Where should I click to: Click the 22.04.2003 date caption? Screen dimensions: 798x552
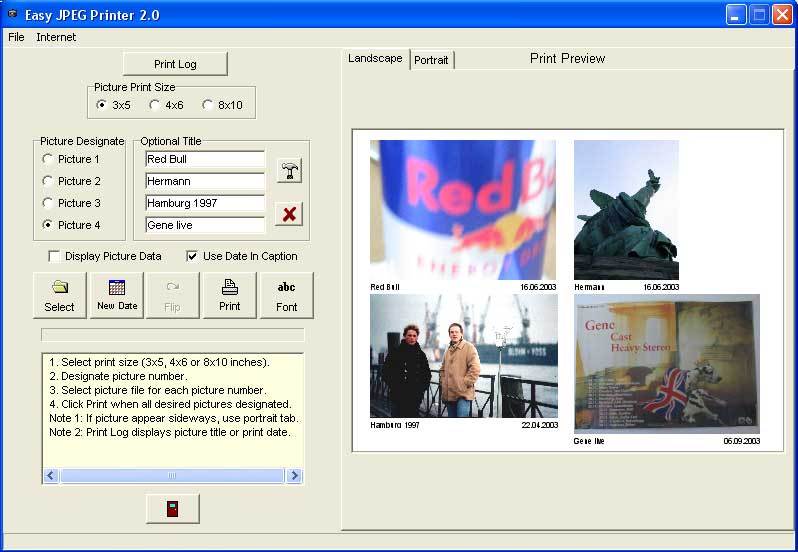click(539, 425)
